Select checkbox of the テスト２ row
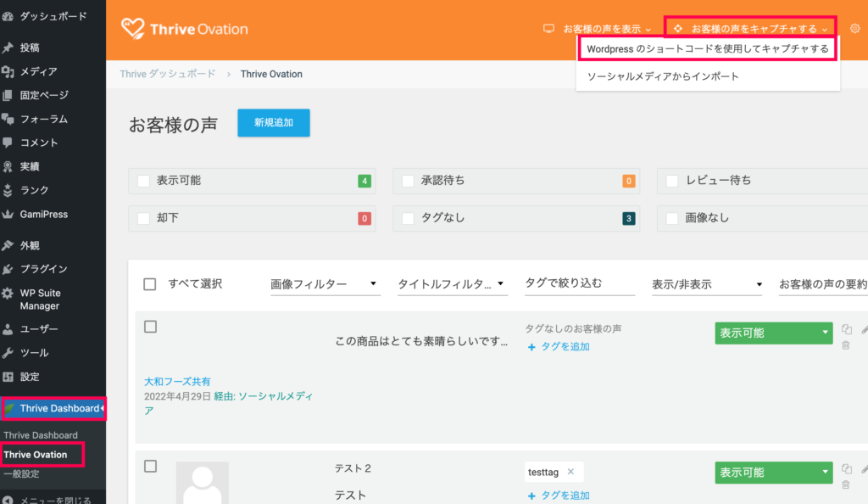868x504 pixels. (150, 467)
